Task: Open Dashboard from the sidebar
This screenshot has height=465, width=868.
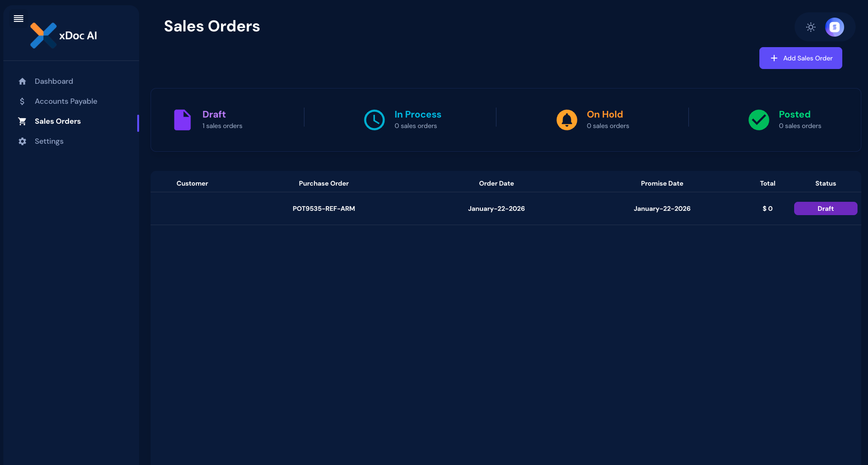Action: point(54,81)
